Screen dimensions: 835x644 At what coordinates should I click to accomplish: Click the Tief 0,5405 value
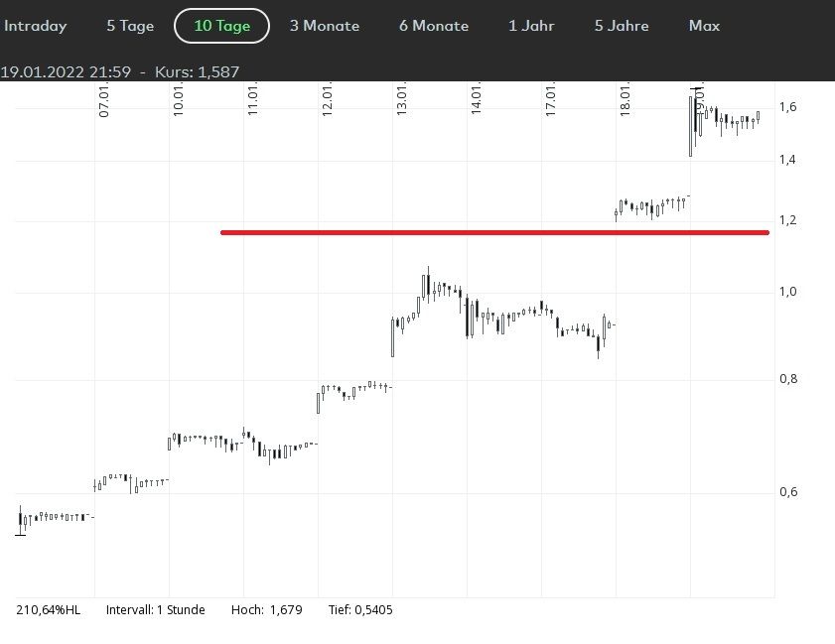point(360,610)
